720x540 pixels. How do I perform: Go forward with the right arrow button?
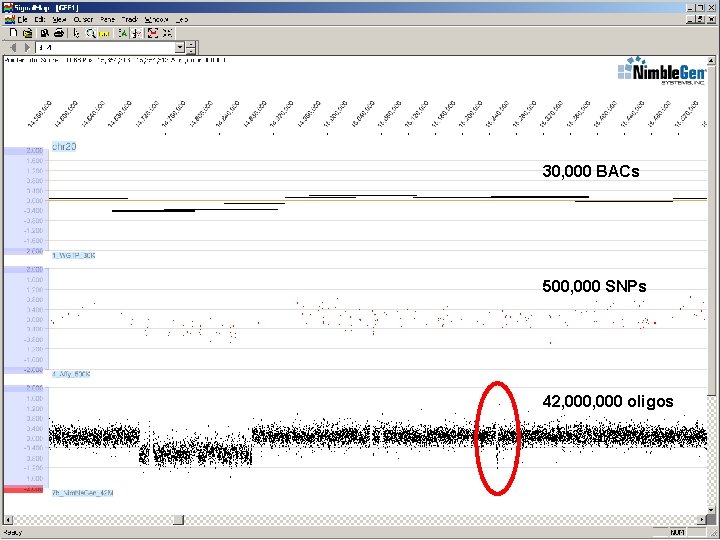(27, 47)
